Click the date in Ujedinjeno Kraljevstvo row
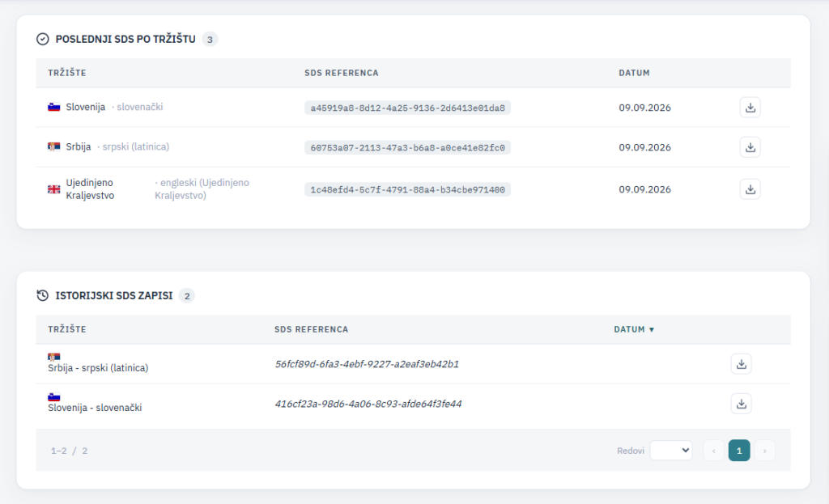 click(645, 189)
